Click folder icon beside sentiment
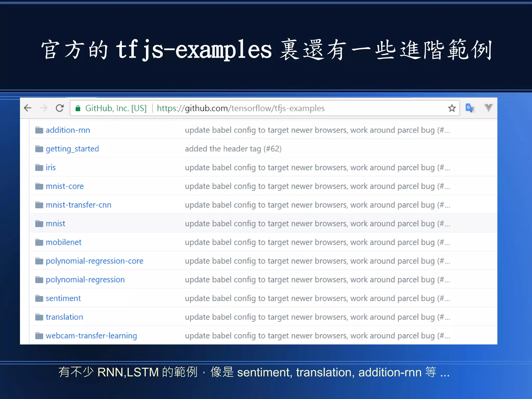532x399 pixels. click(39, 298)
